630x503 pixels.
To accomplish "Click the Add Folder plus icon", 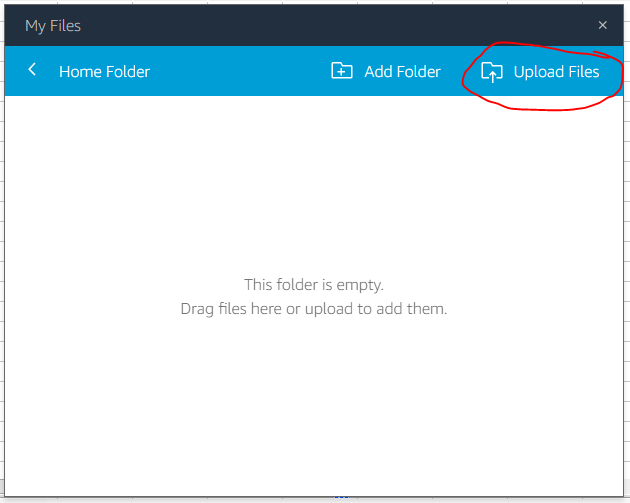I will tap(342, 72).
